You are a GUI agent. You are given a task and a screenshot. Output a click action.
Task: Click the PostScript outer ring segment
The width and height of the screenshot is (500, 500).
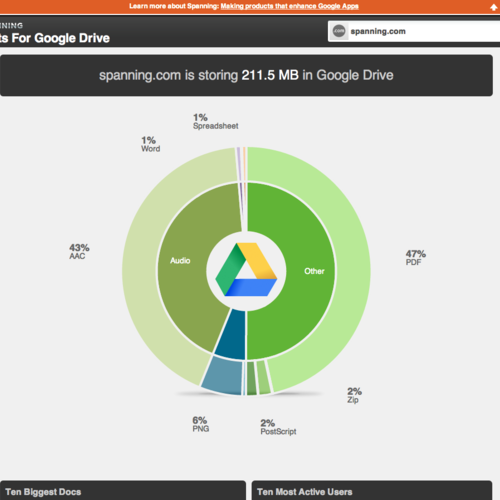252,378
